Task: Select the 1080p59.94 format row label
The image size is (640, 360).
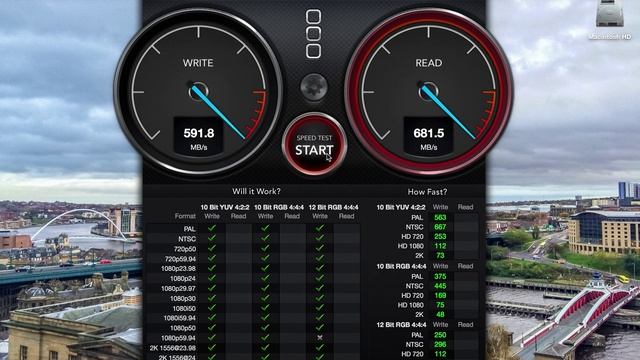Action: tap(178, 338)
